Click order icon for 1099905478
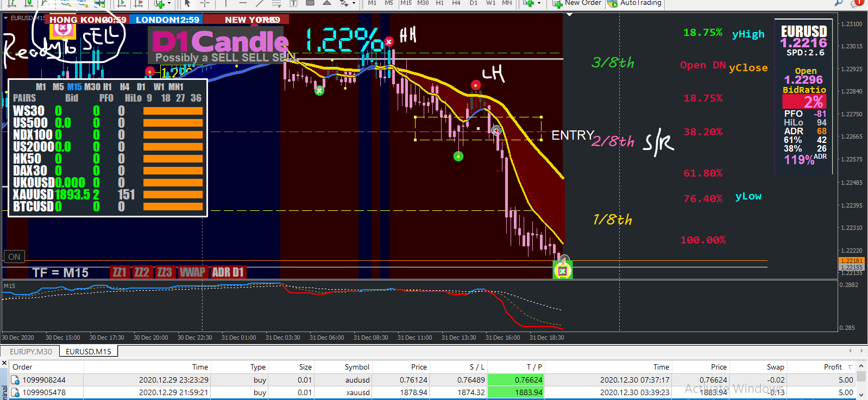 [15, 392]
